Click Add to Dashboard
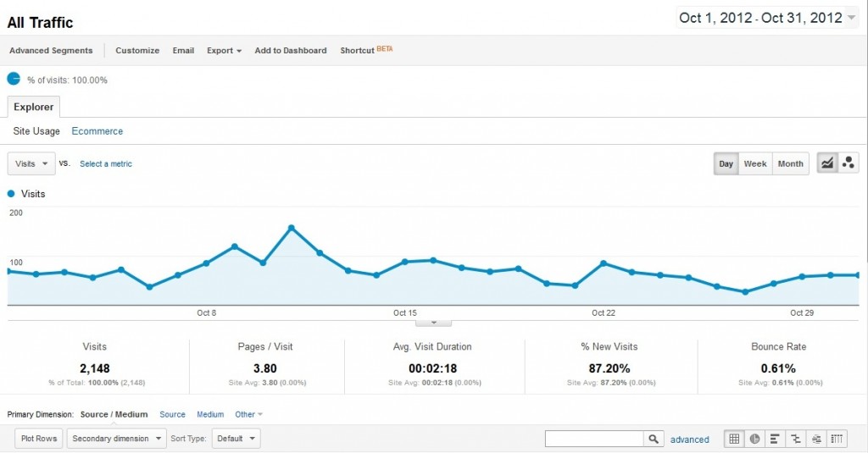 tap(291, 50)
